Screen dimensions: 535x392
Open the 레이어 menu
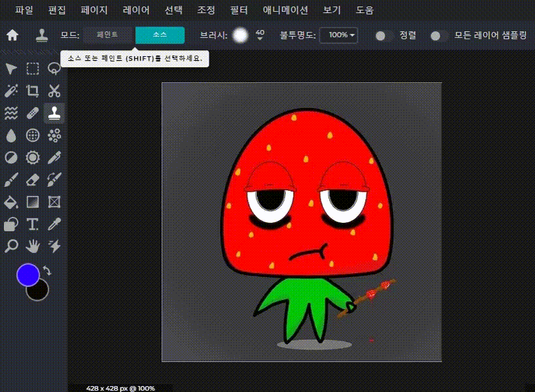[136, 10]
